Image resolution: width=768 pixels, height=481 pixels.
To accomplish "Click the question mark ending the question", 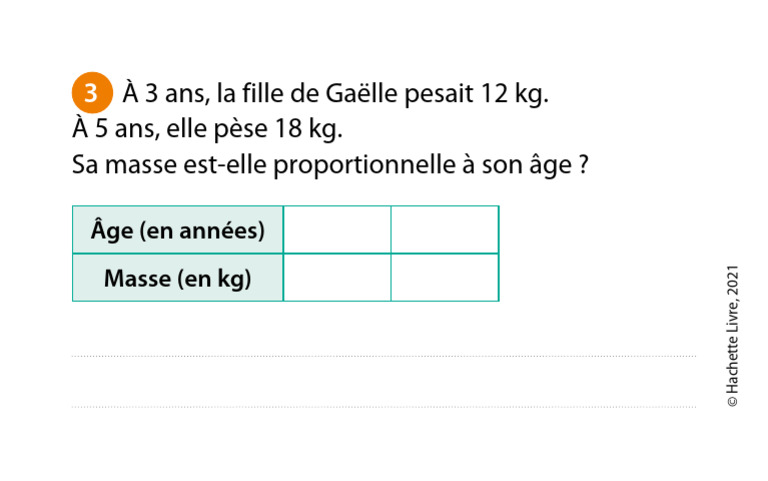I will point(582,164).
